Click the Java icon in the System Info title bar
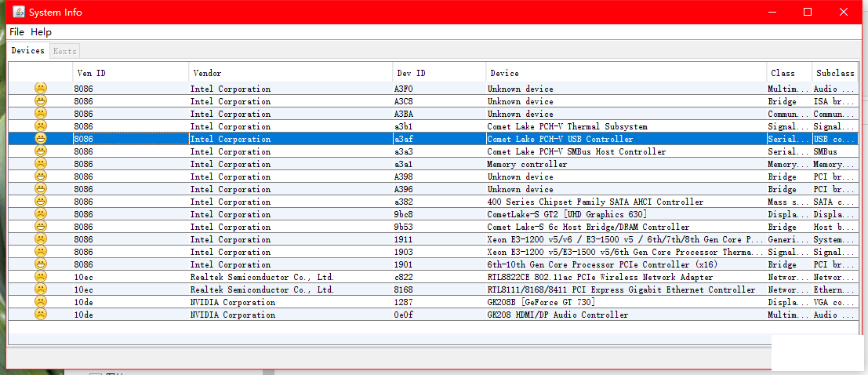This screenshot has width=868, height=375. tap(18, 12)
